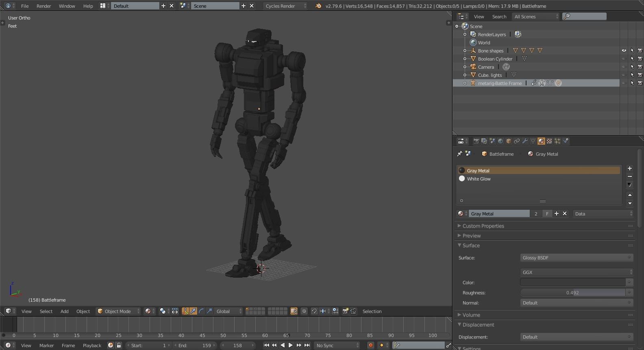Remove the selected material slot
This screenshot has width=644, height=350.
pyautogui.click(x=630, y=176)
